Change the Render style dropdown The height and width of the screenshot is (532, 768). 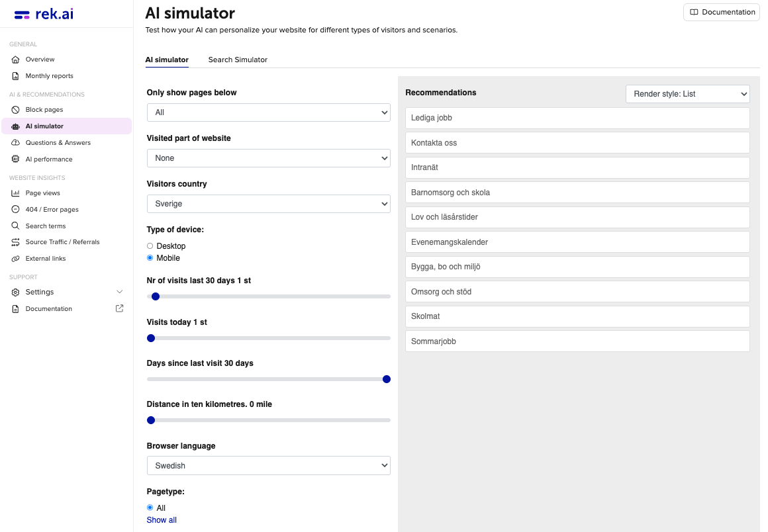pos(687,93)
